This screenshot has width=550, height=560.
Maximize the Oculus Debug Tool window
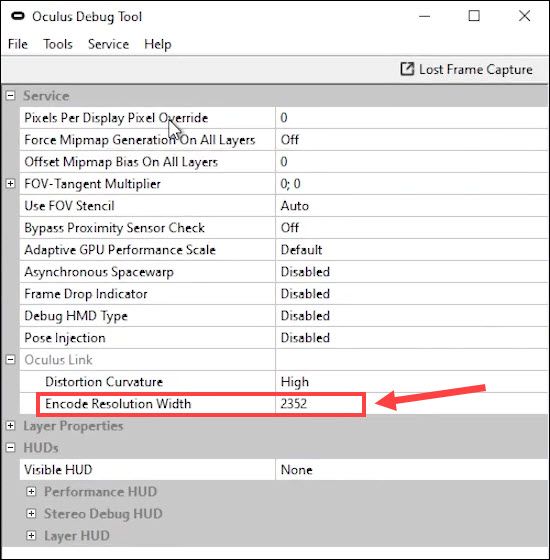point(474,16)
